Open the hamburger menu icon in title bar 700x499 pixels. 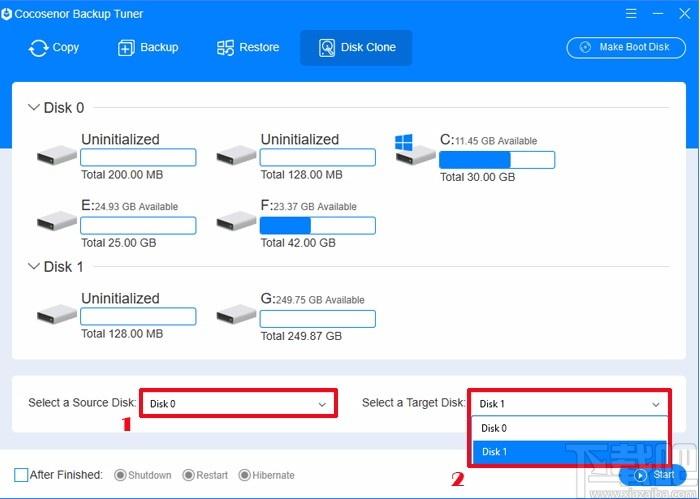click(x=631, y=13)
